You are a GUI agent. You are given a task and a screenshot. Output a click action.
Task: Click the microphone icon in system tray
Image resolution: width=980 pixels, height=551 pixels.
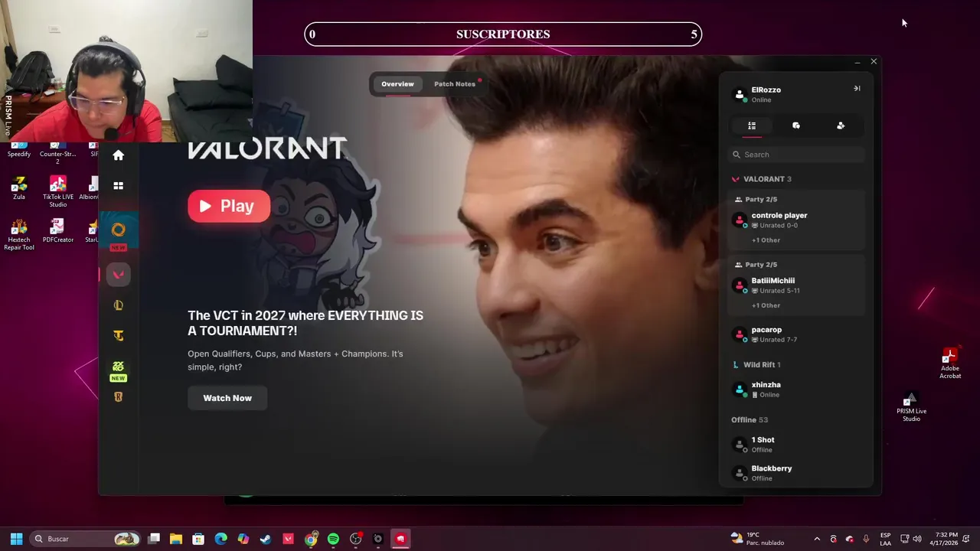(x=866, y=539)
